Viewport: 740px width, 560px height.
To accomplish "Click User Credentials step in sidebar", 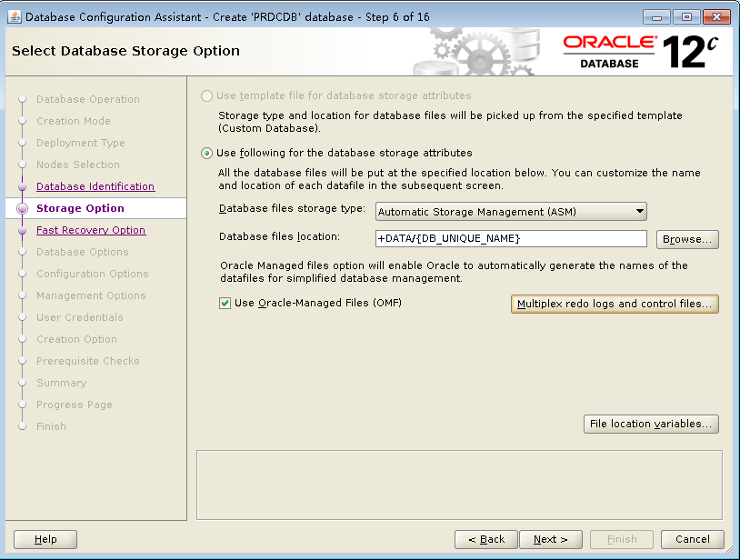I will tap(80, 317).
